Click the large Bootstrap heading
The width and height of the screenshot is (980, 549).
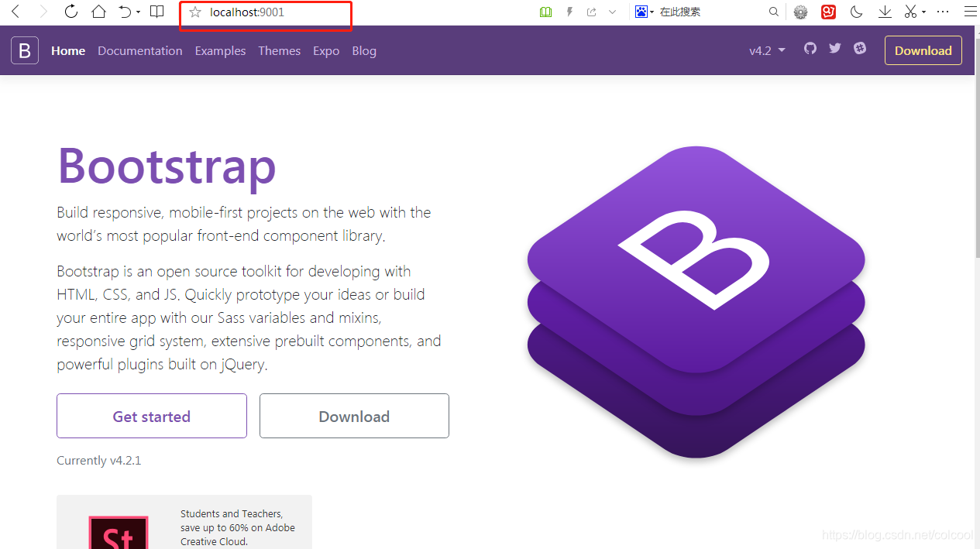click(167, 165)
